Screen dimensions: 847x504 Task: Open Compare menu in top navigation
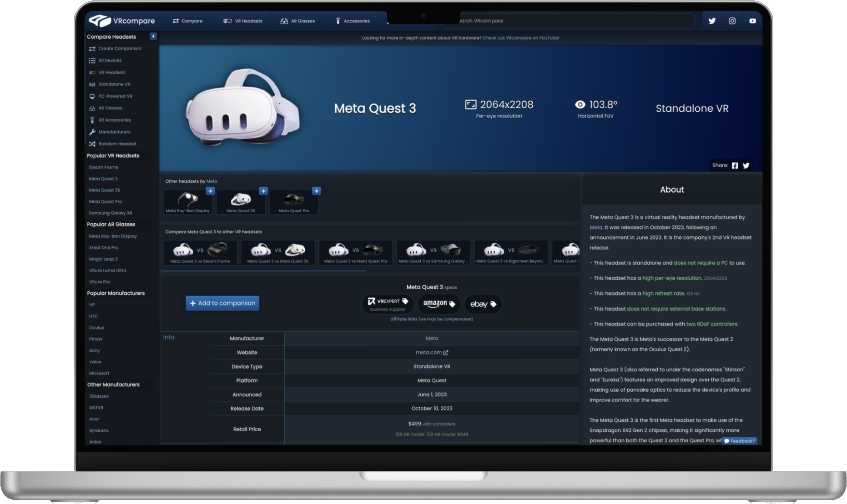pos(187,21)
